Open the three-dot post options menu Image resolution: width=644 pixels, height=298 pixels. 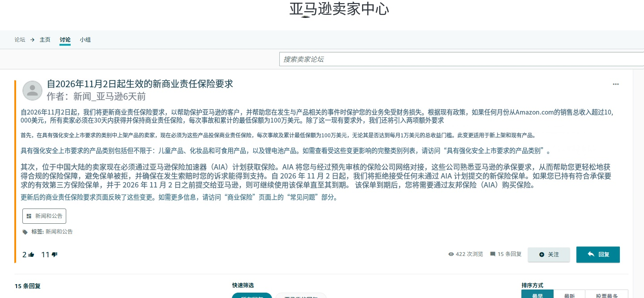click(x=616, y=84)
